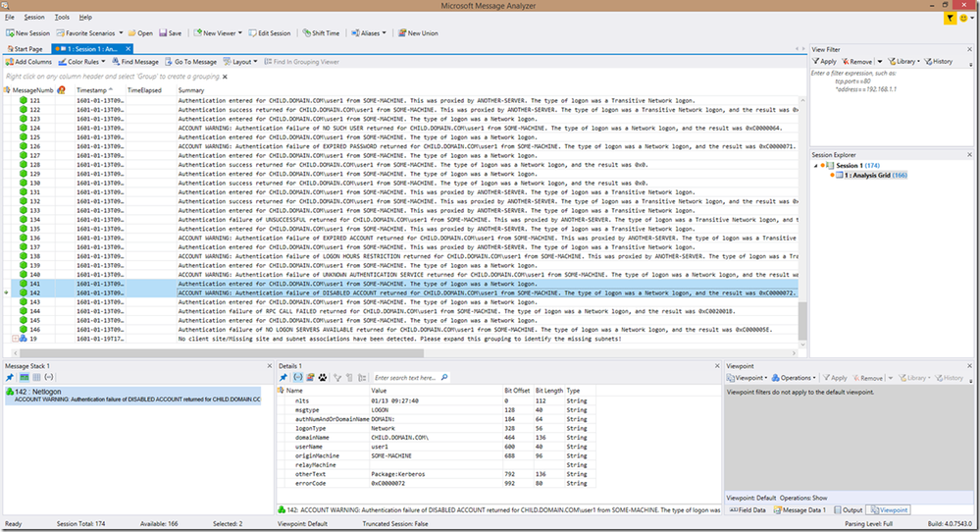Screen dimensions: 980x532
Task: Apply the view filter
Action: (824, 61)
